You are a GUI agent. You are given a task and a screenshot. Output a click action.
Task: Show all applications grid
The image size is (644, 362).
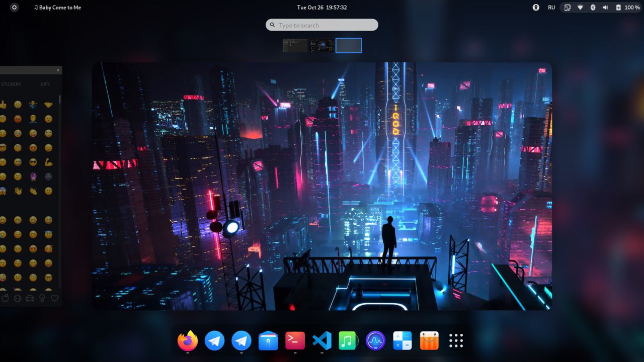[x=456, y=341]
